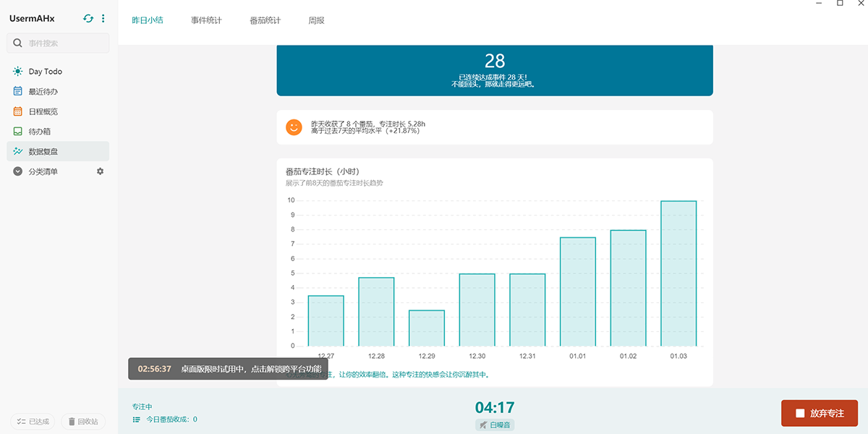Image resolution: width=868 pixels, height=434 pixels.
Task: Open 待办箱 inbox
Action: click(x=40, y=132)
